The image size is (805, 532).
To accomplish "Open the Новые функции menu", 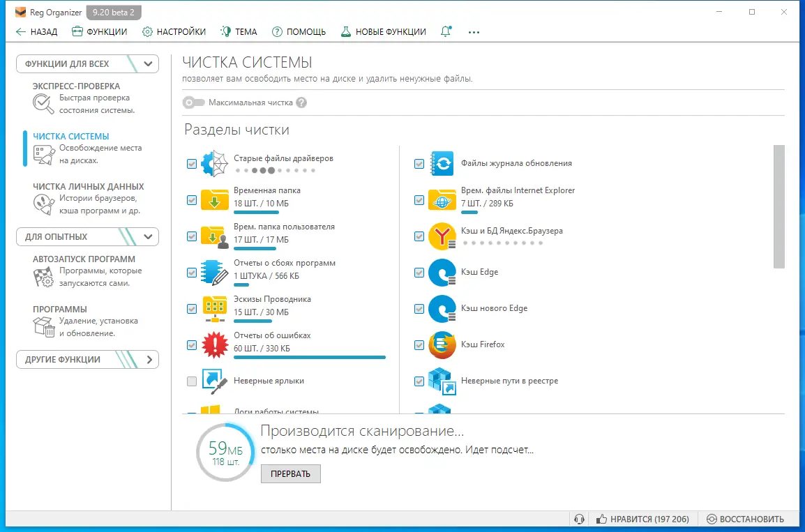I will (383, 32).
